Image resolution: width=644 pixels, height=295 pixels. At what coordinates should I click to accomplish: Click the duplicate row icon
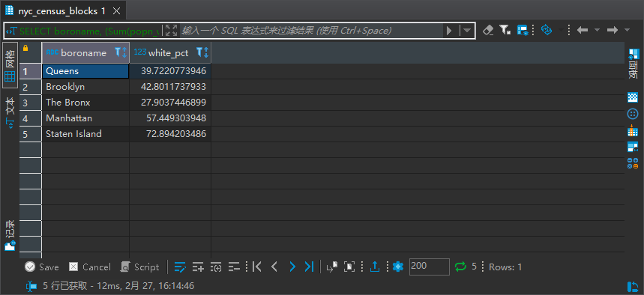tap(216, 267)
